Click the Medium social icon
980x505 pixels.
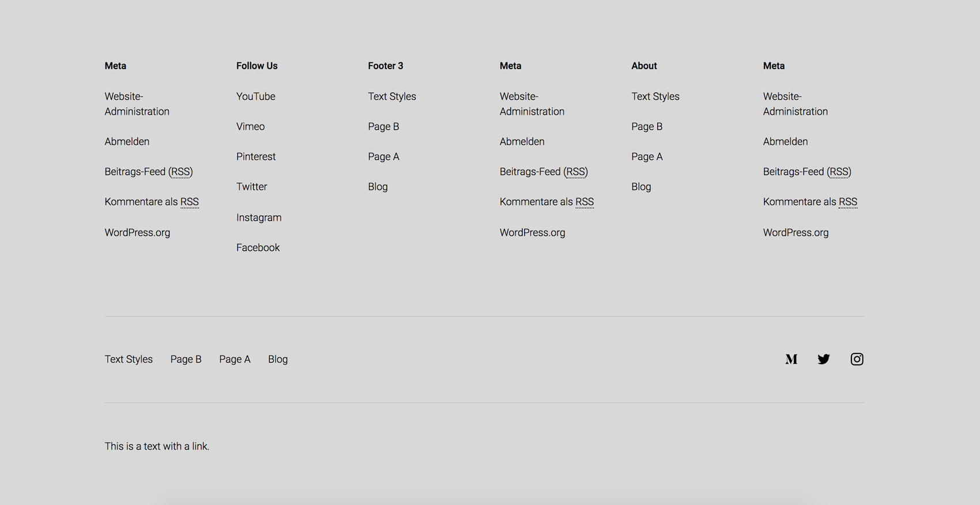(791, 359)
